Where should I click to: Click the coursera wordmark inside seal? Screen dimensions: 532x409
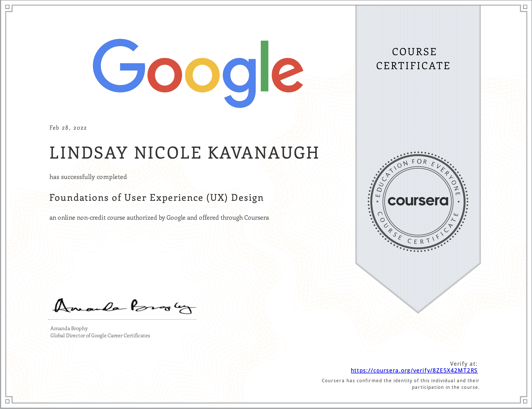click(x=418, y=201)
